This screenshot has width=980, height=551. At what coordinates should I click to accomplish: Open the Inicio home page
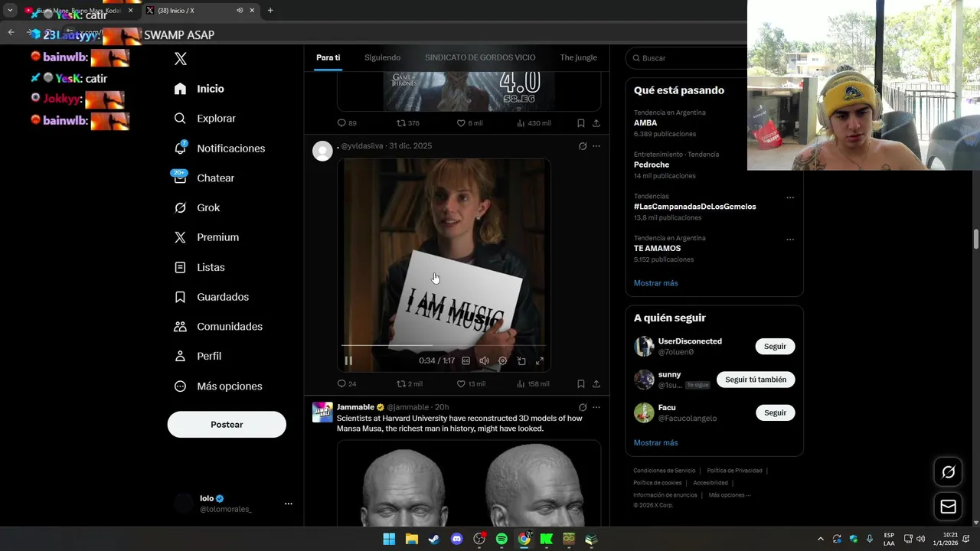pos(199,89)
